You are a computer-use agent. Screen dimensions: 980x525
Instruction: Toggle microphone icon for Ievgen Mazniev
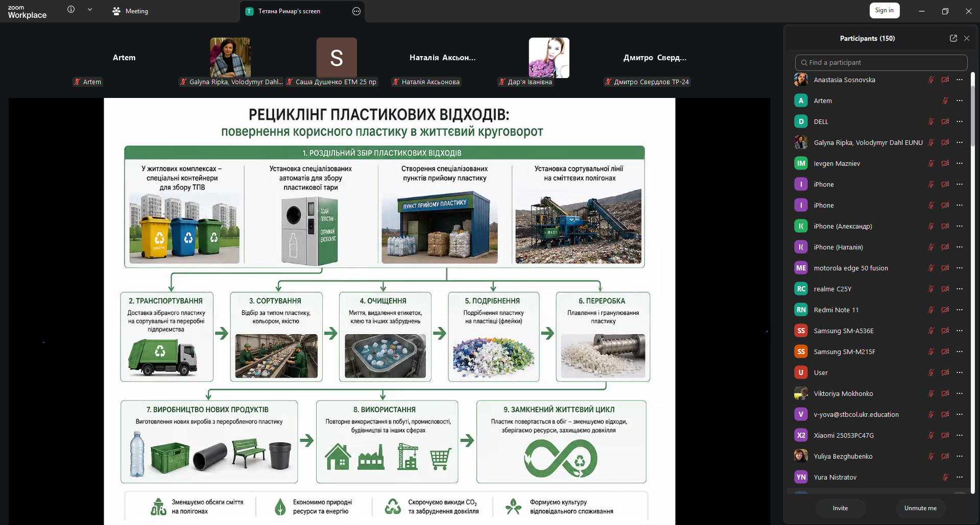931,164
